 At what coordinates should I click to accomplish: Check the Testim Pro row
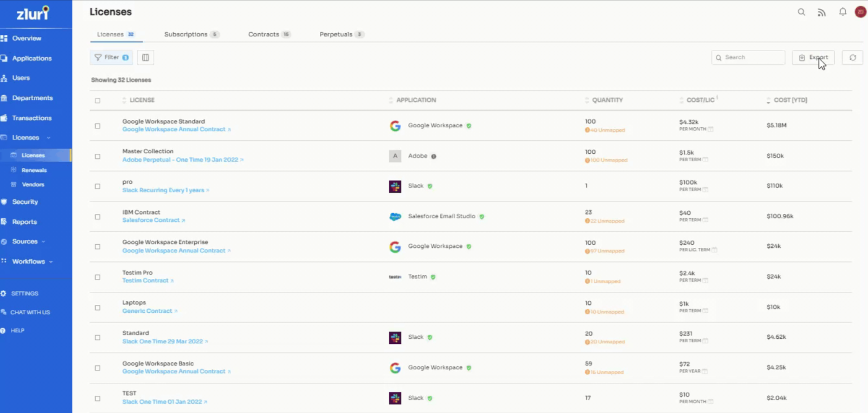[x=98, y=277]
